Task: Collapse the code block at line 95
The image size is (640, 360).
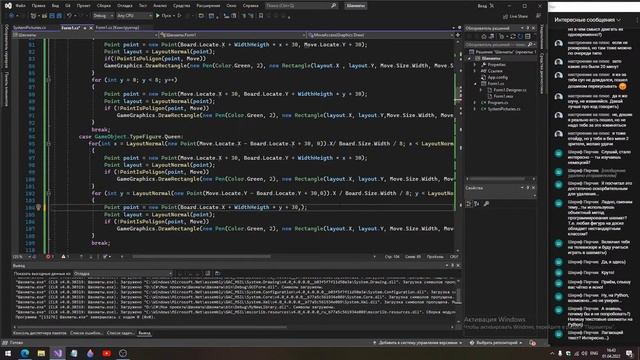Action: coord(49,144)
